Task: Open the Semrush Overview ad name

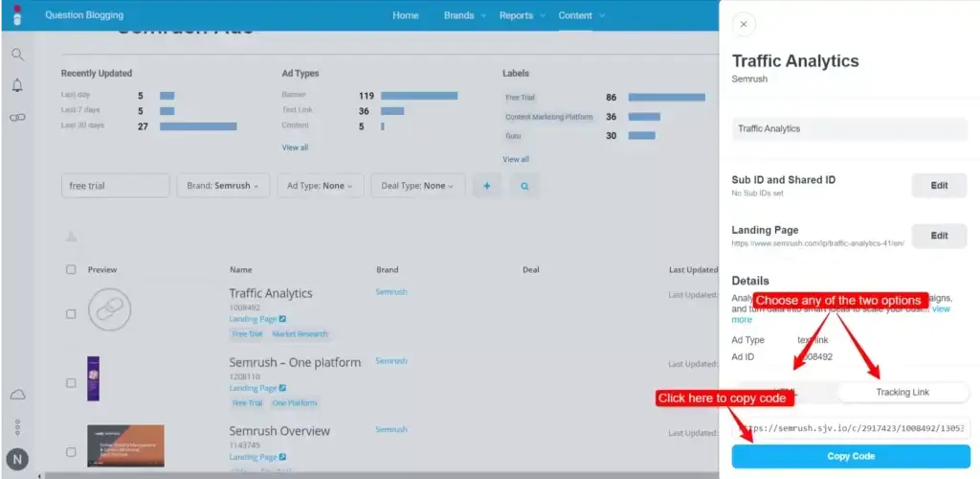Action: pyautogui.click(x=279, y=431)
